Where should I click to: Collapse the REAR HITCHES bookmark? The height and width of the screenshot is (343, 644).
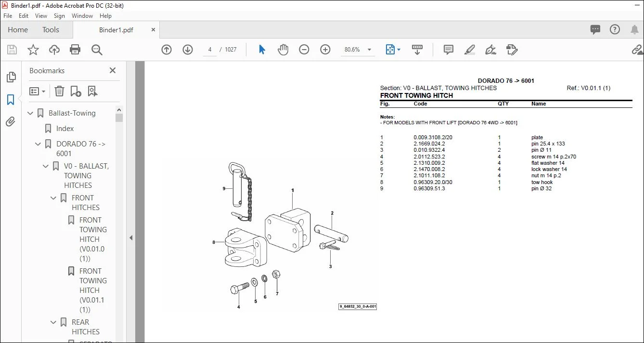(x=54, y=322)
